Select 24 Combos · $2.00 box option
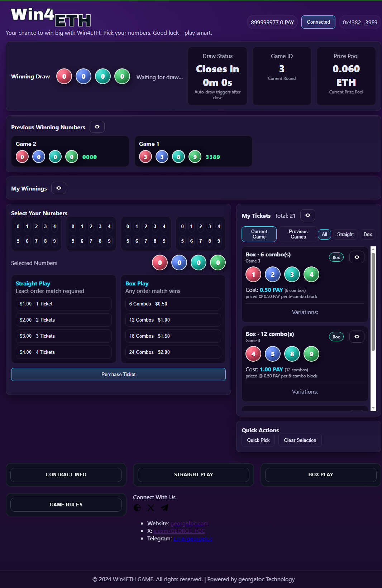The image size is (382, 588). click(x=173, y=352)
